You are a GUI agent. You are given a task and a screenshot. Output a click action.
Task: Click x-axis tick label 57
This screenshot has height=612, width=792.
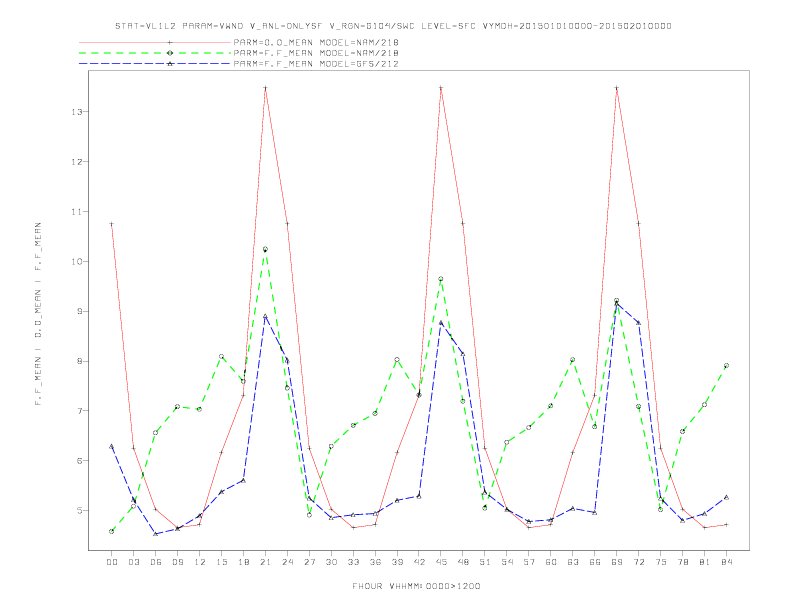click(529, 562)
